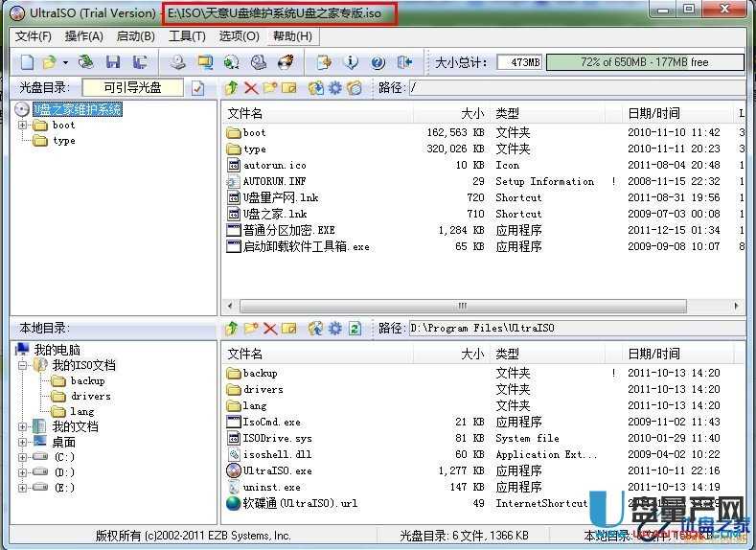Click the info icon in main toolbar

coord(351,62)
